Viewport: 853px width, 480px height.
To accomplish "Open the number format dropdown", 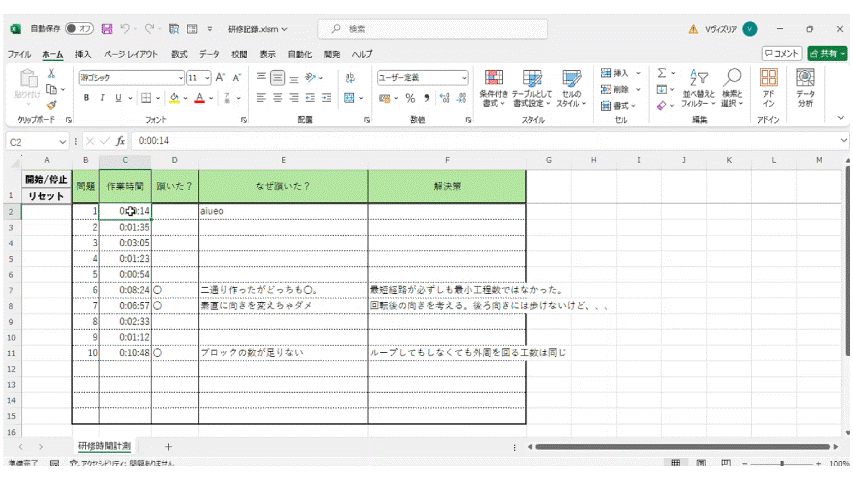I will click(464, 78).
